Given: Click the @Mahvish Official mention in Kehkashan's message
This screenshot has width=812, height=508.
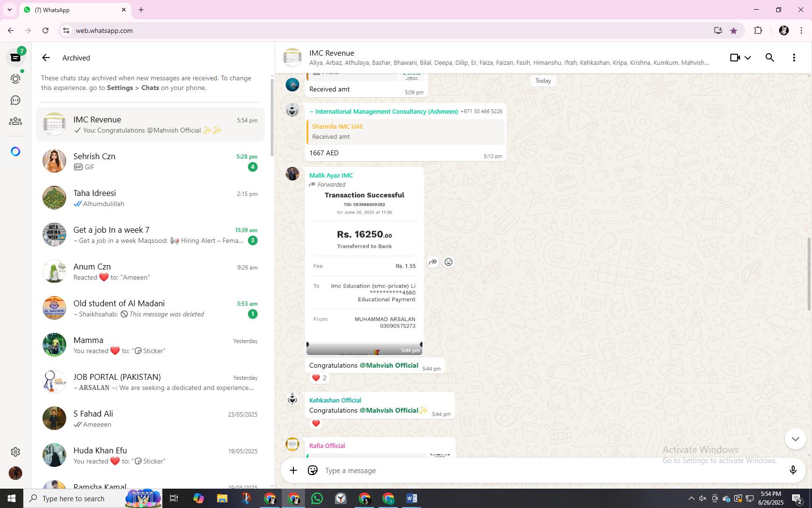Looking at the screenshot, I should click(389, 410).
